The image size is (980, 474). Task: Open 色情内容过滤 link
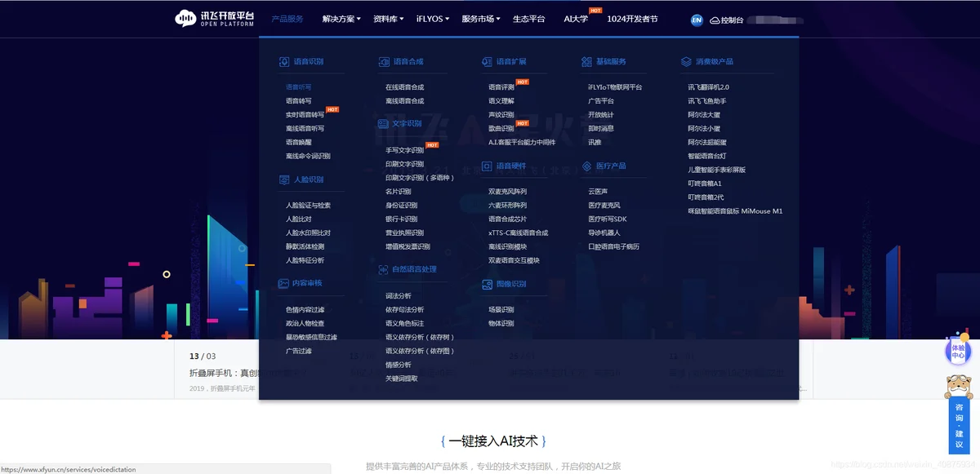pyautogui.click(x=305, y=310)
